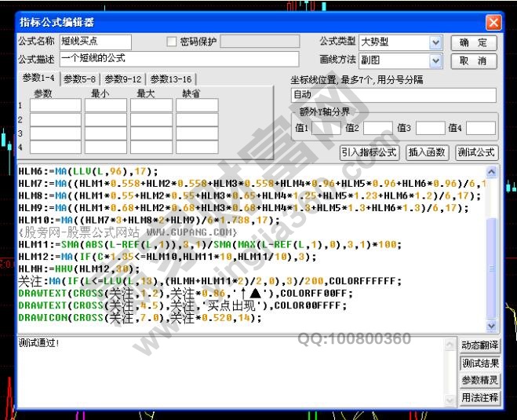The width and height of the screenshot is (517, 420).
Task: Click the 取消 button
Action: tap(474, 60)
